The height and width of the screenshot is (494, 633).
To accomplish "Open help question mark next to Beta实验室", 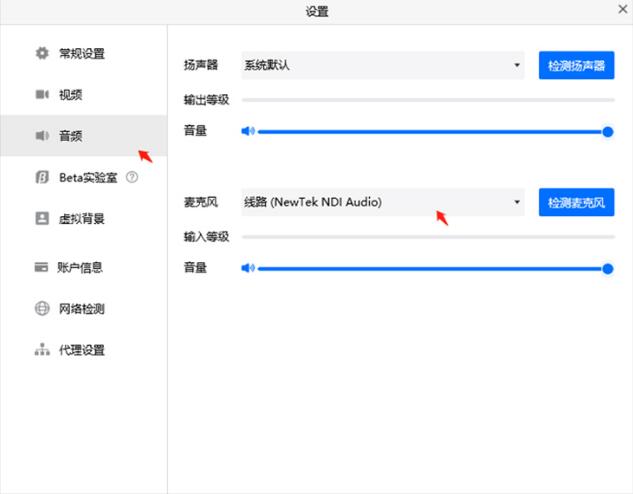I will (x=132, y=177).
